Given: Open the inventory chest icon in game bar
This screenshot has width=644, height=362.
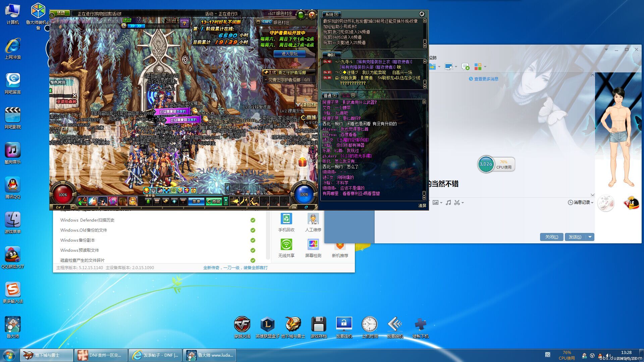Looking at the screenshot, I should (157, 201).
